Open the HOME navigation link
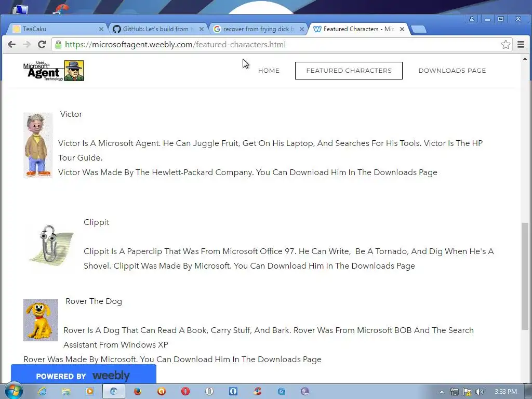532x399 pixels. 269,71
